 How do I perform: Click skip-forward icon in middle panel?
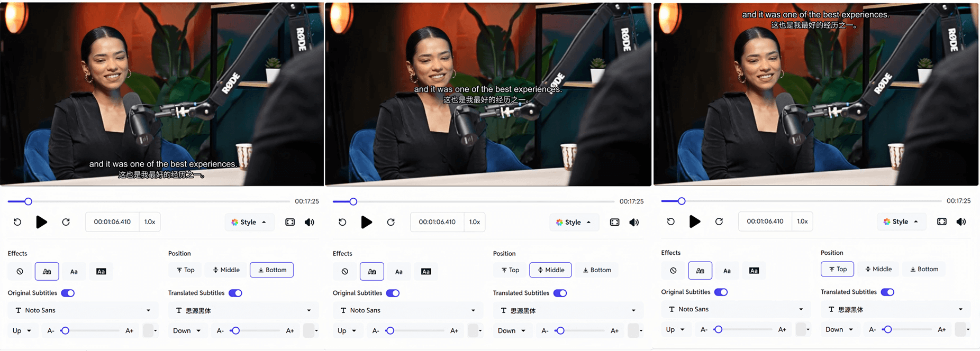[391, 222]
